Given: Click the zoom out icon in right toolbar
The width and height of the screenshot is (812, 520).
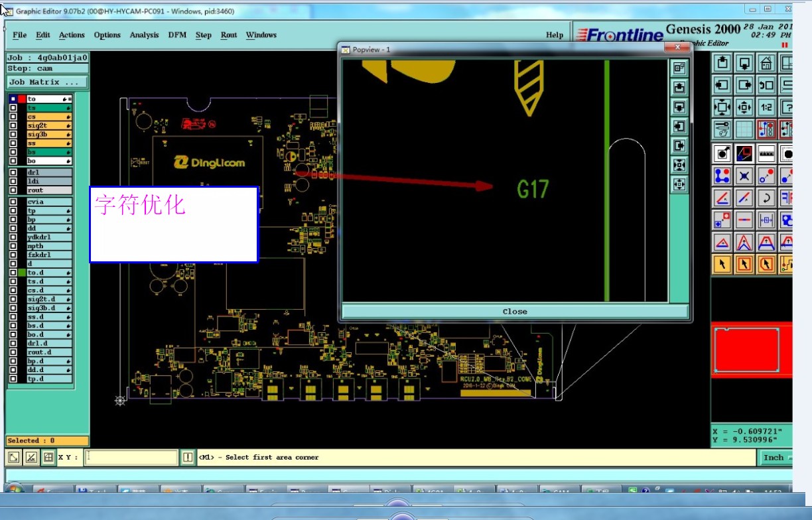Looking at the screenshot, I should pos(744,107).
